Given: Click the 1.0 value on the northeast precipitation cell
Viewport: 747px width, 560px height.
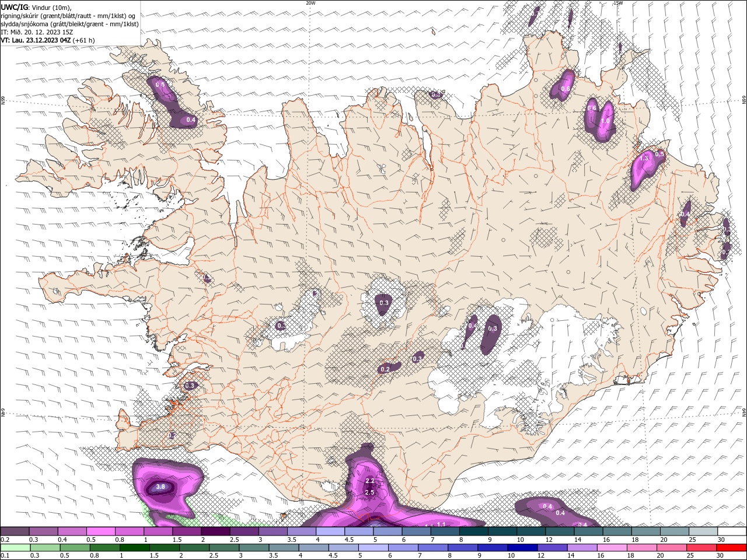Looking at the screenshot, I should [x=605, y=121].
